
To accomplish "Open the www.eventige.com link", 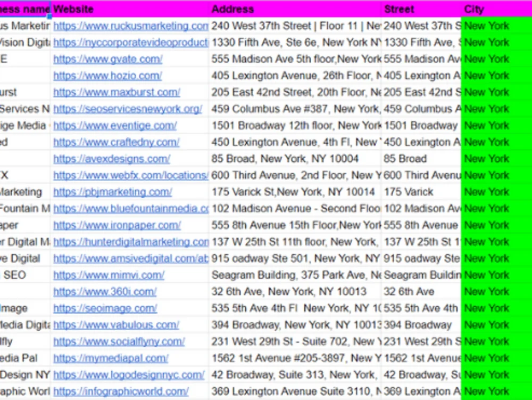I will click(115, 126).
